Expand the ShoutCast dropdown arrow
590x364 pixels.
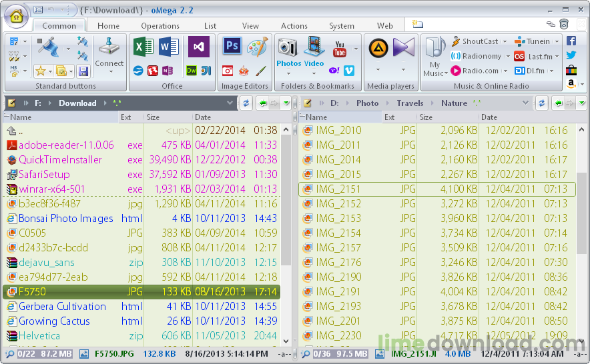point(505,41)
